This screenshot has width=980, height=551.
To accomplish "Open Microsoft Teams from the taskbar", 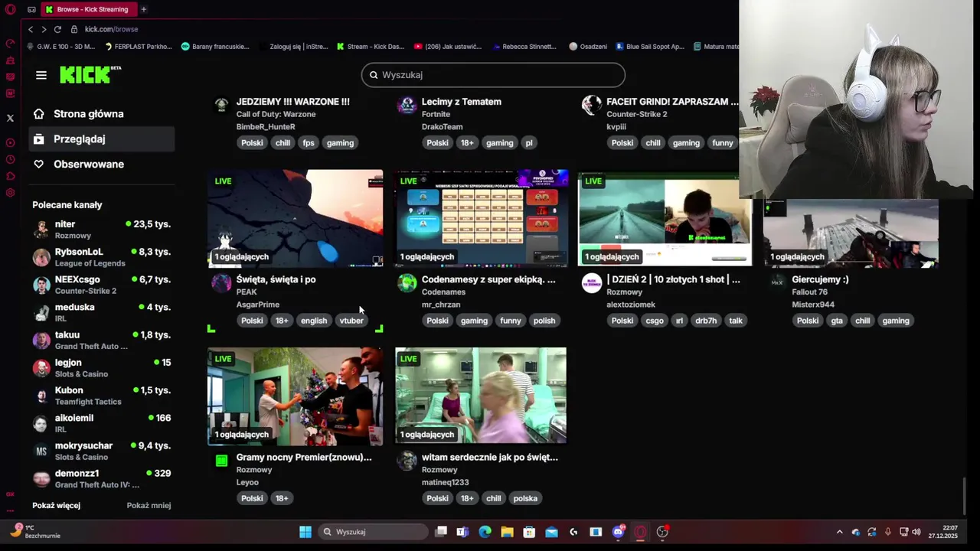I will [x=462, y=532].
